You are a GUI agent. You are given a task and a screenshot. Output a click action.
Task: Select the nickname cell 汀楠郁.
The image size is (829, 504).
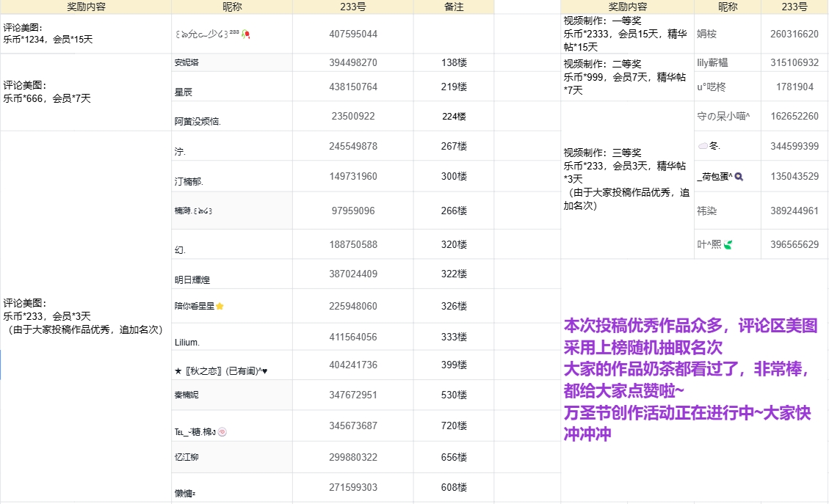pos(232,176)
